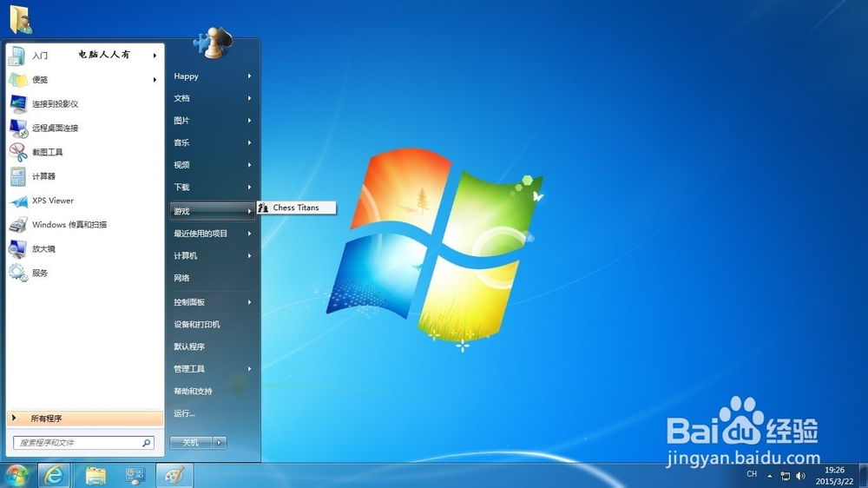This screenshot has width=868, height=488.
Task: Click the Windows Fax and Scan icon
Action: (x=17, y=224)
